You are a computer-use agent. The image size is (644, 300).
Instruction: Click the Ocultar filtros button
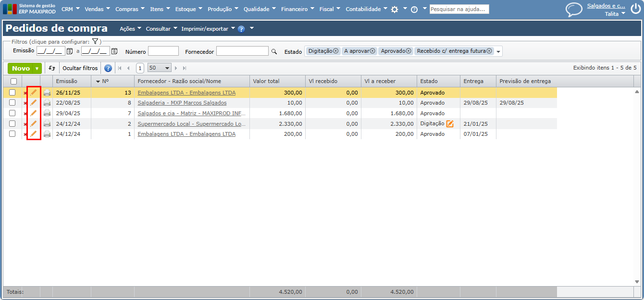coord(80,68)
